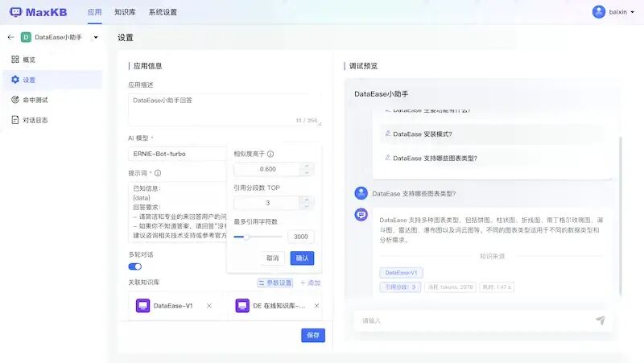Open the AI 模型 ERNIE-Bot-turbo select box
This screenshot has width=644, height=363.
(x=177, y=154)
